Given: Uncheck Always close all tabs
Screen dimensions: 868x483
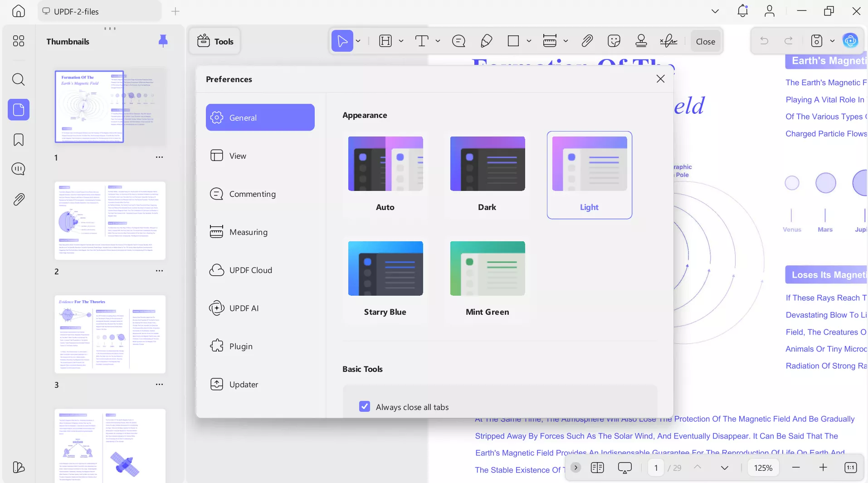Looking at the screenshot, I should point(365,406).
